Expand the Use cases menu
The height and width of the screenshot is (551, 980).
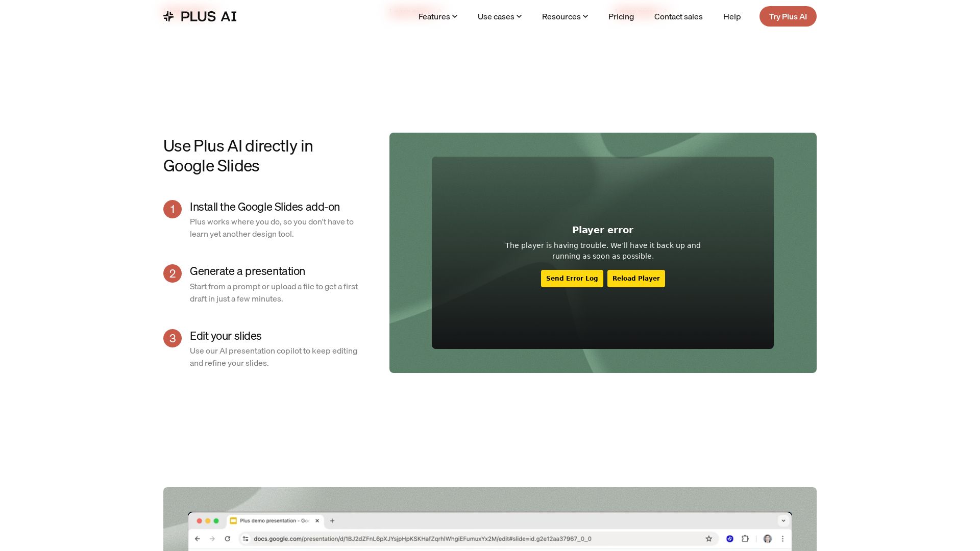click(x=499, y=16)
